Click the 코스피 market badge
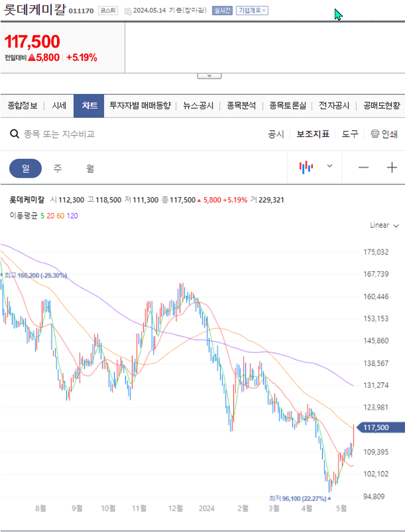The image size is (405, 532). 107,11
